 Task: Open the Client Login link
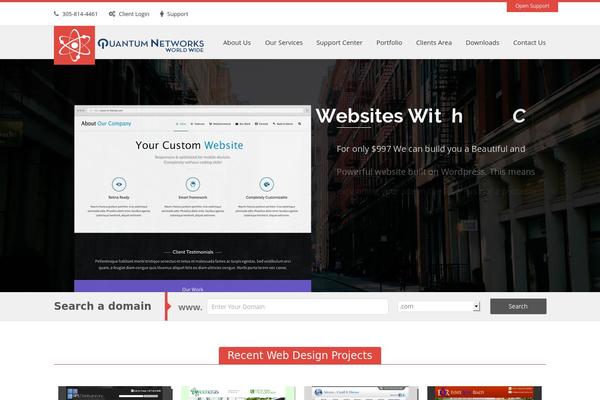[134, 14]
